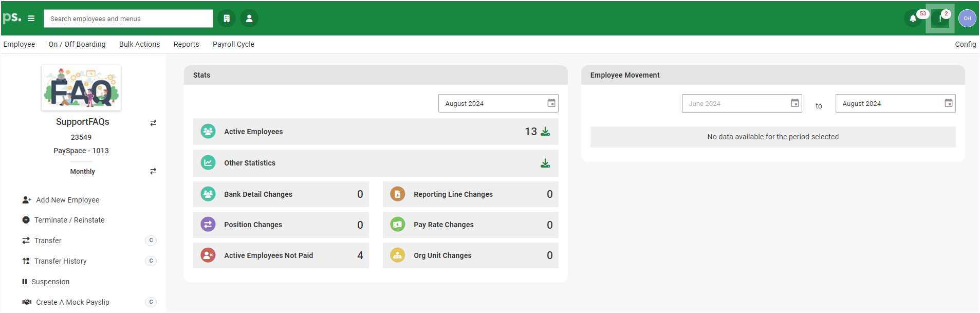
Task: Open the Payroll Cycle menu
Action: coord(233,44)
